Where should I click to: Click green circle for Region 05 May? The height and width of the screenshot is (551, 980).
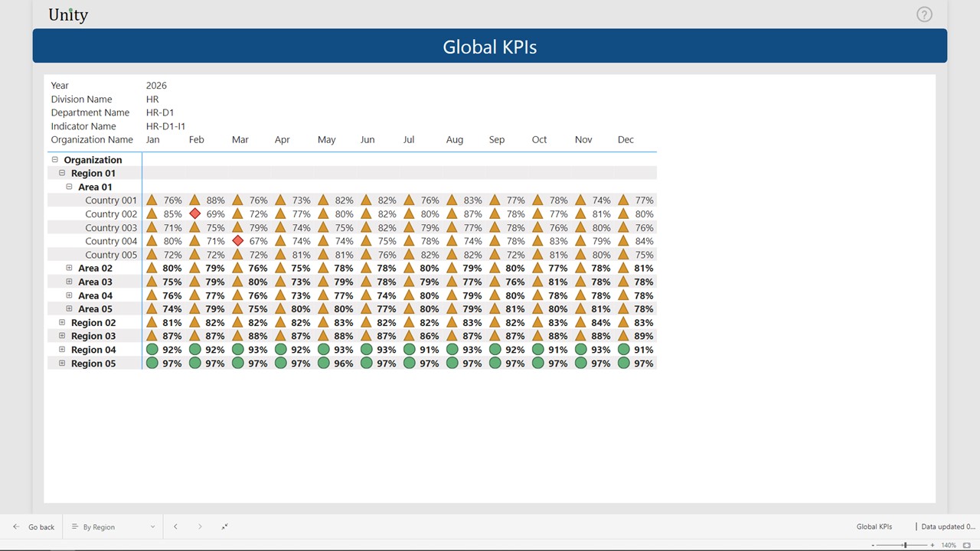tap(323, 363)
